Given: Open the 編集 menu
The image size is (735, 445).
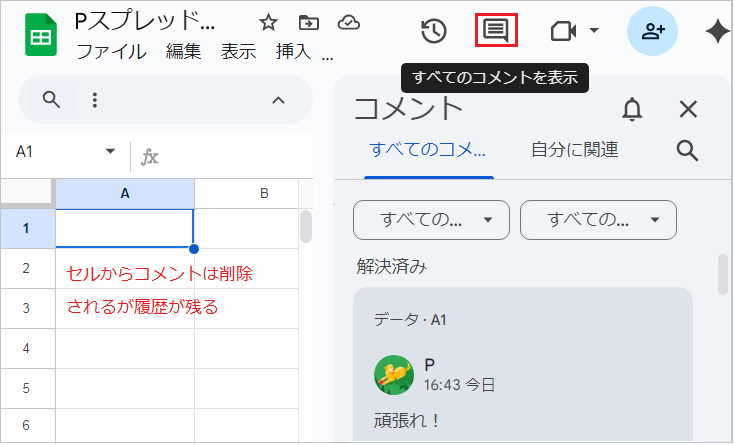Looking at the screenshot, I should click(x=183, y=52).
